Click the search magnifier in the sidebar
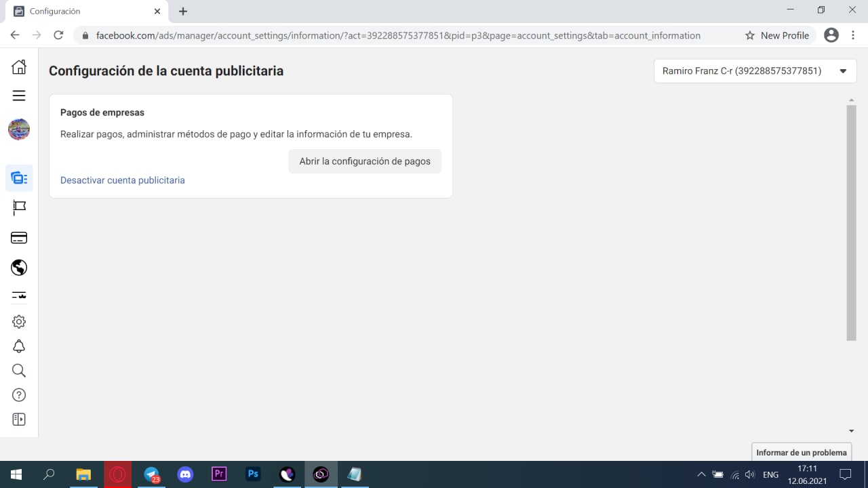868x488 pixels. point(19,371)
